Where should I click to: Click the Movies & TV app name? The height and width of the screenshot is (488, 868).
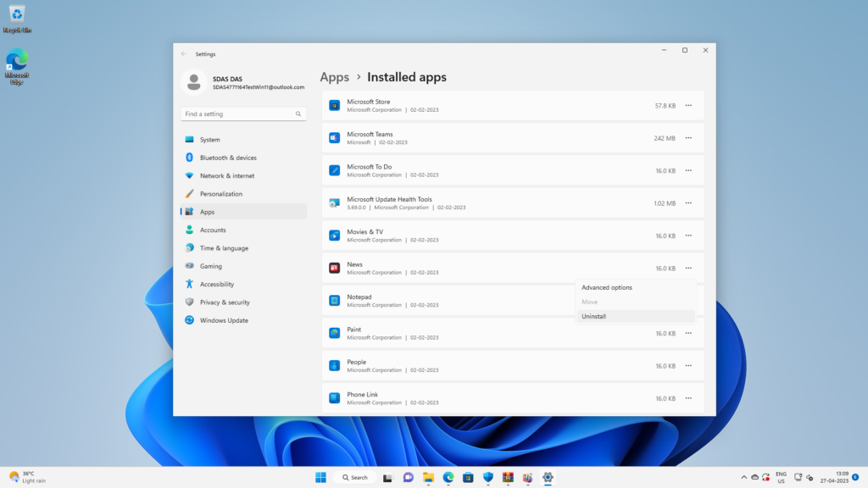tap(364, 232)
